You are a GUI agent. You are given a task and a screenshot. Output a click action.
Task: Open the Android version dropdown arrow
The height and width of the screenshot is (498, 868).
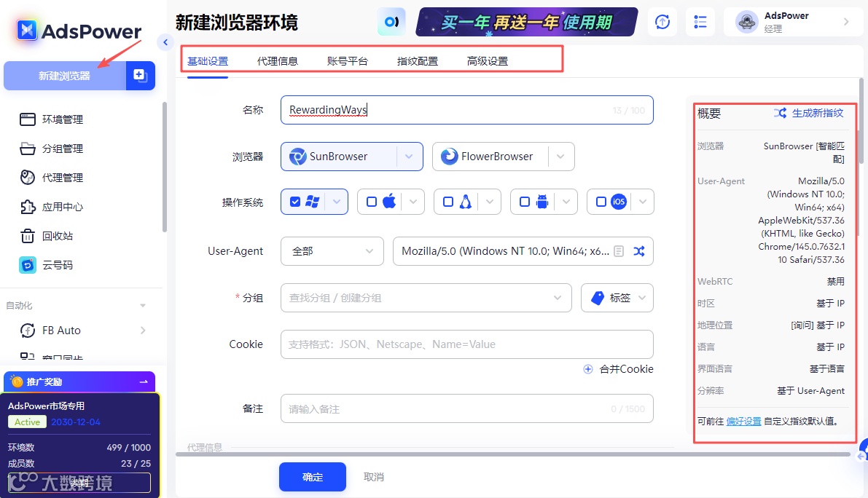click(x=566, y=202)
